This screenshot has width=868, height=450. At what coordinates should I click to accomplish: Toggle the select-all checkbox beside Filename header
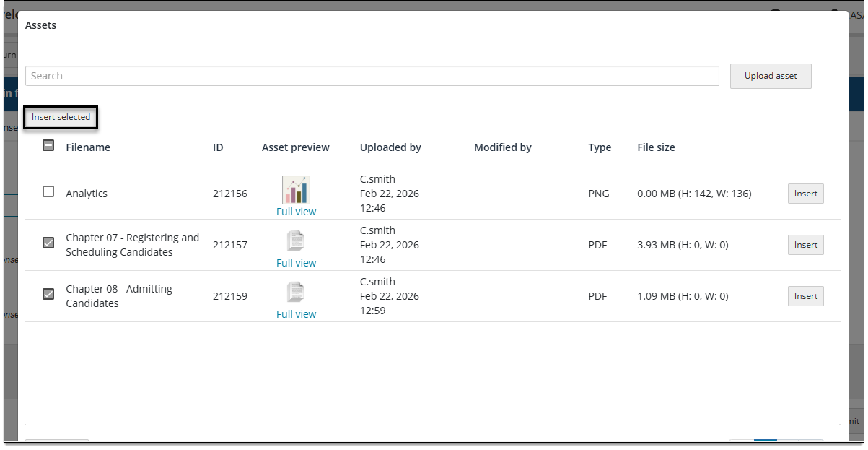point(48,145)
